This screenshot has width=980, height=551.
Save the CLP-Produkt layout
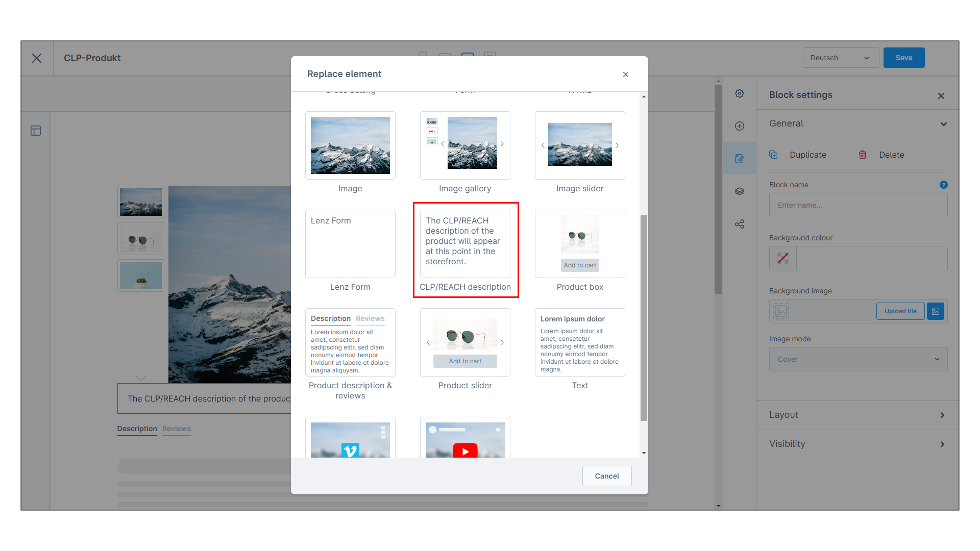(x=904, y=58)
